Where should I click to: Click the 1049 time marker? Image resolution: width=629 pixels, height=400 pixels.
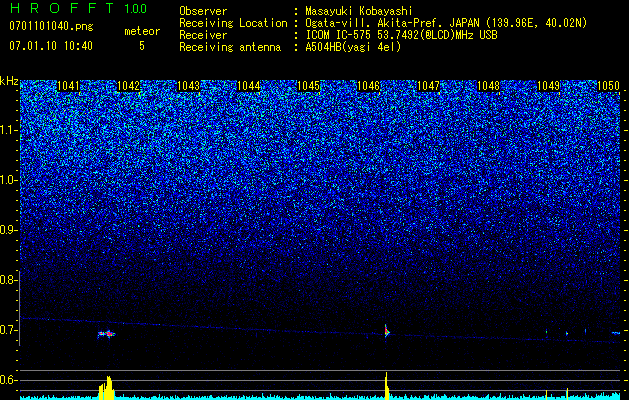(x=548, y=86)
